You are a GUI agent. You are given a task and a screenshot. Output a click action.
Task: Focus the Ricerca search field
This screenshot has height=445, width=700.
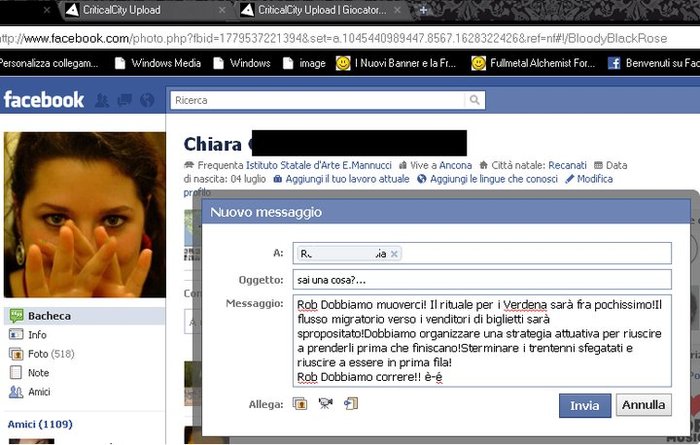[x=317, y=100]
